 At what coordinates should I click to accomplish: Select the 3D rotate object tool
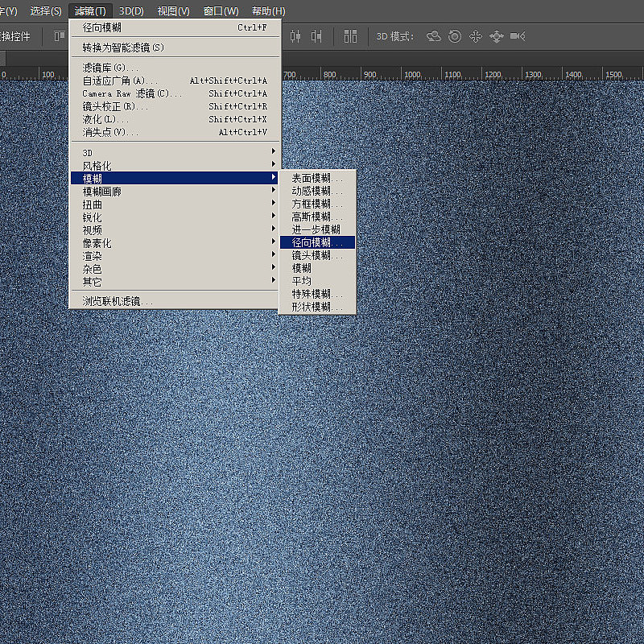click(433, 36)
